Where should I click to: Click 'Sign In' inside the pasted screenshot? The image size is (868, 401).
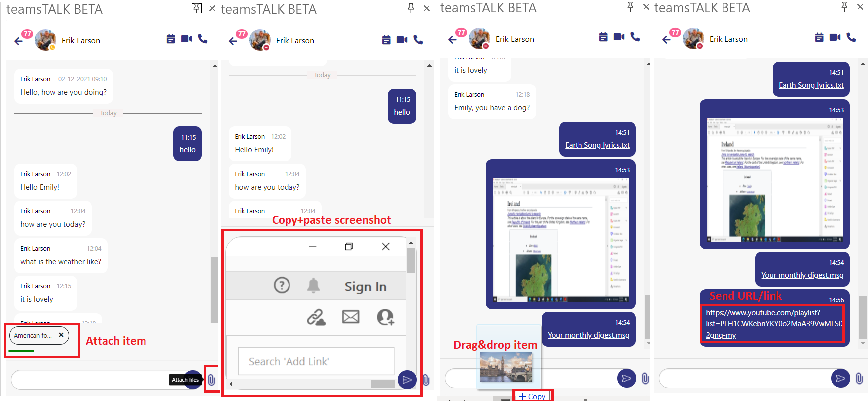pyautogui.click(x=365, y=287)
